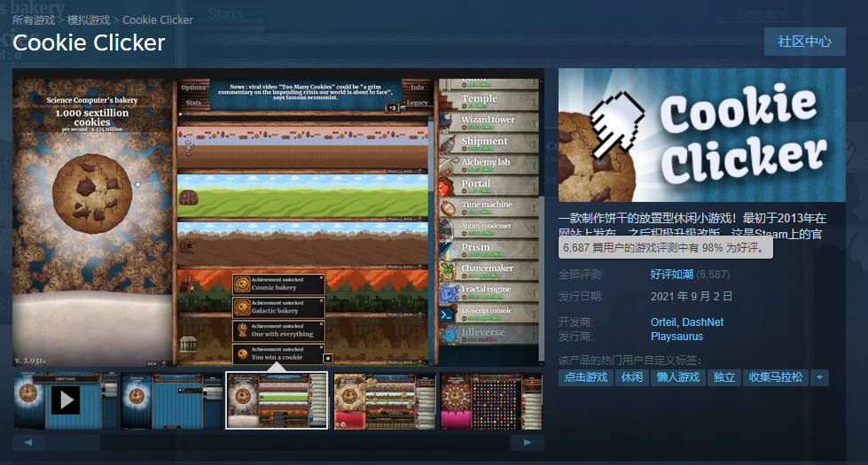Click the Wizard tower building entry

click(489, 121)
